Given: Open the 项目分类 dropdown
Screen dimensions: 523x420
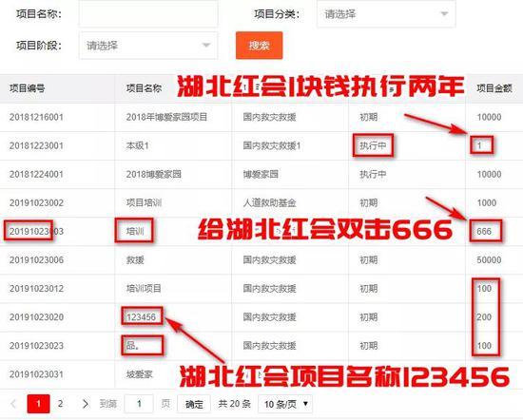Looking at the screenshot, I should click(x=386, y=14).
